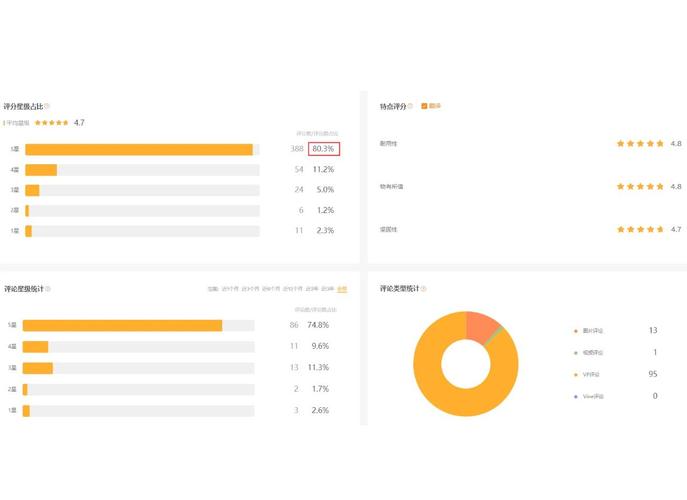
Task: Click the 2.3% one-star rating bar
Action: (142, 231)
